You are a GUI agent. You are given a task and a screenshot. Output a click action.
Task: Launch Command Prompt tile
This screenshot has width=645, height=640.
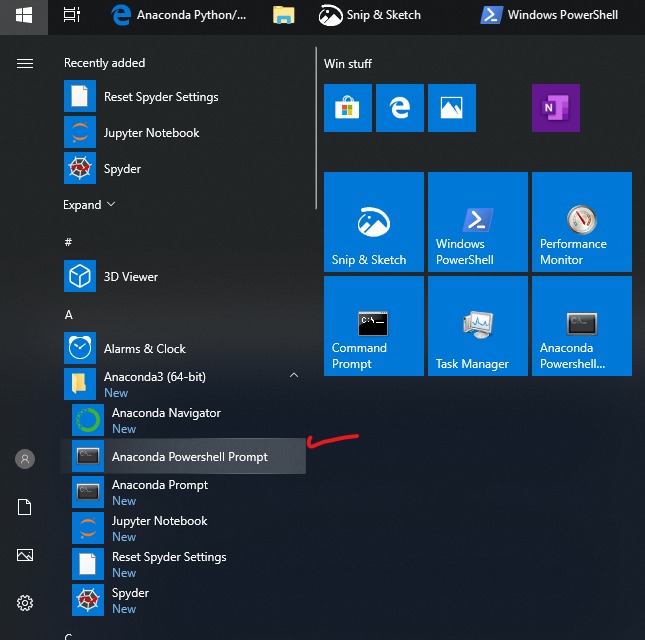tap(374, 326)
